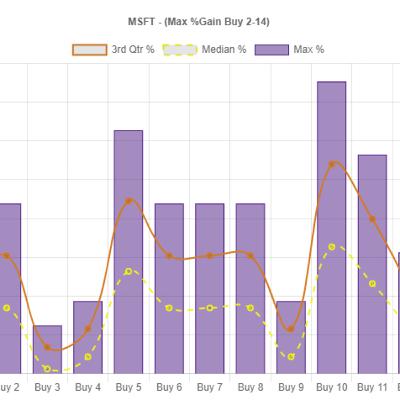Click the orange 3rd Qtr point at Buy 5
400x400 pixels.
click(129, 201)
